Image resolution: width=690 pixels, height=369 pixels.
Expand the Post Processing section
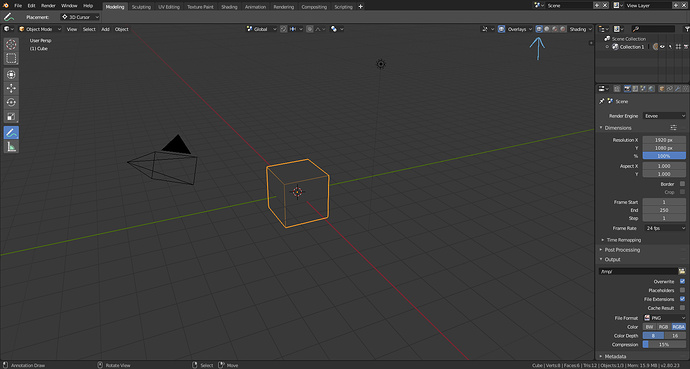(622, 250)
